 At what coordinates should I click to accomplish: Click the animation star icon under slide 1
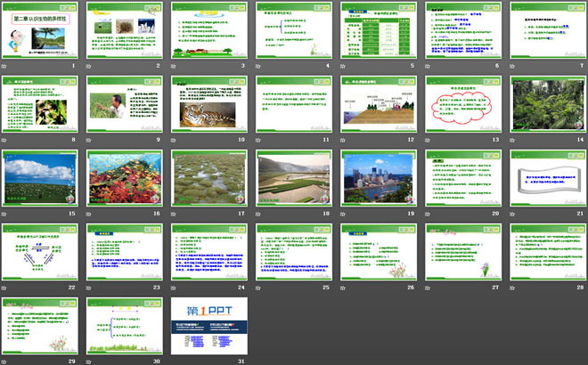click(6, 66)
